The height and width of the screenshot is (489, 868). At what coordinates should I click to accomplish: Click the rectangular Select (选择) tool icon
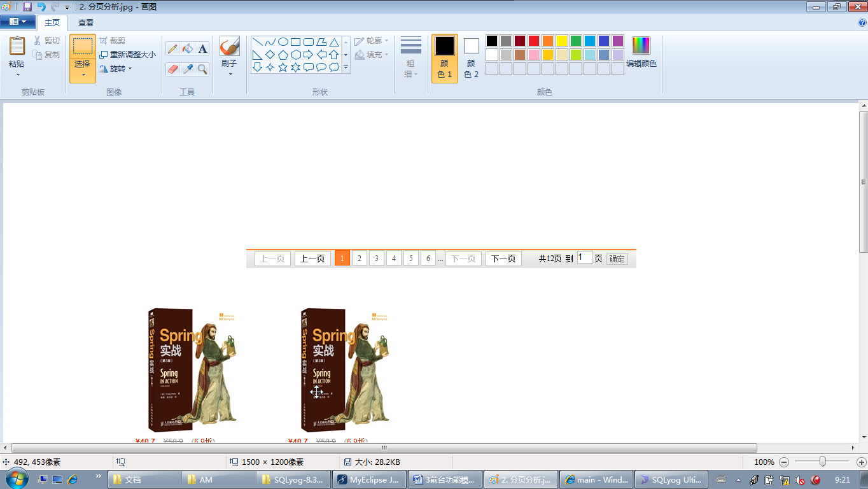pyautogui.click(x=83, y=46)
